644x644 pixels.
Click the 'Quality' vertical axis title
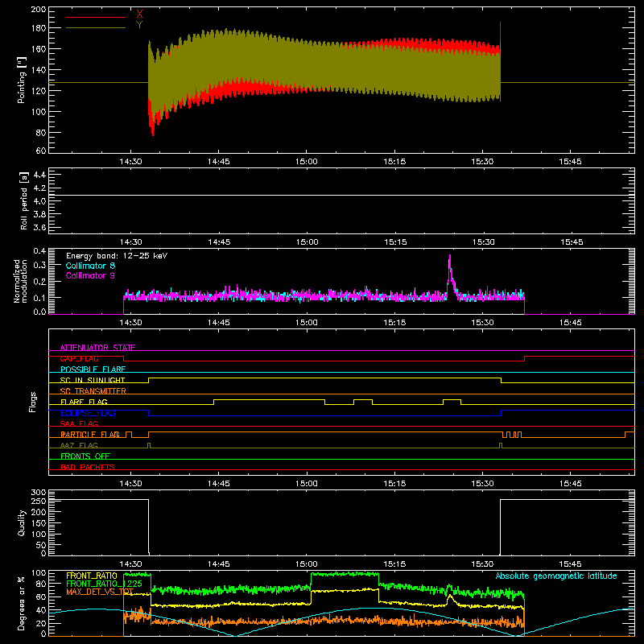[x=22, y=522]
